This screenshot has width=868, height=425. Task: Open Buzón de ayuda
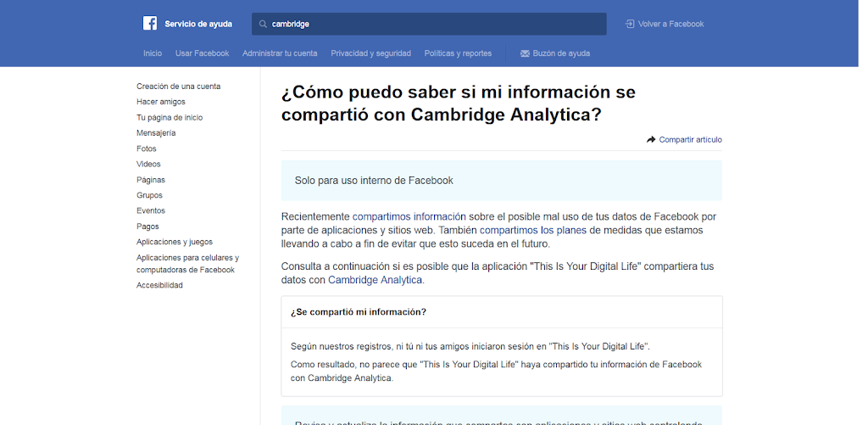(x=561, y=53)
